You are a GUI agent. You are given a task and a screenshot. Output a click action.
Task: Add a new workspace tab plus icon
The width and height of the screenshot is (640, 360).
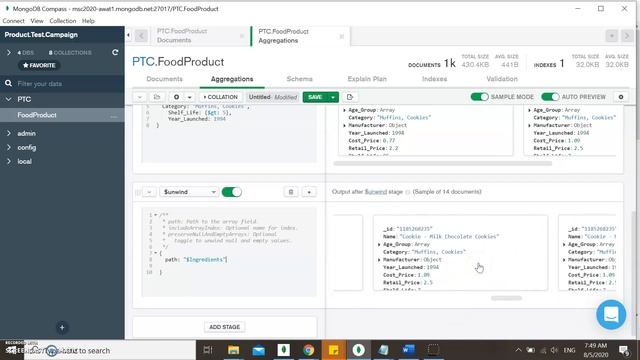[x=611, y=36]
